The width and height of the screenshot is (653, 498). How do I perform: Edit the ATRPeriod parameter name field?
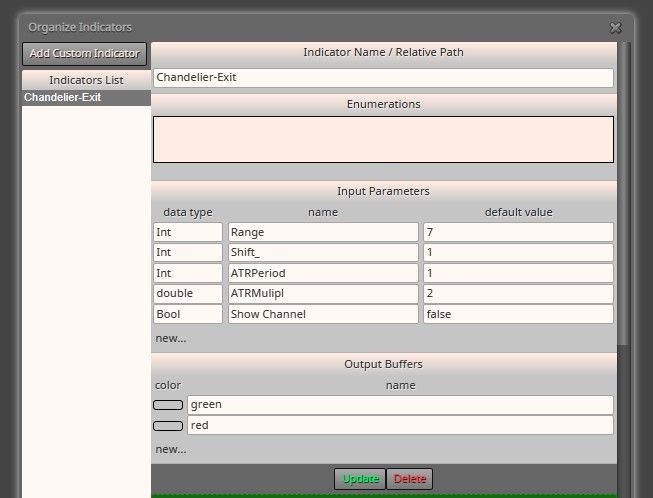click(x=323, y=273)
